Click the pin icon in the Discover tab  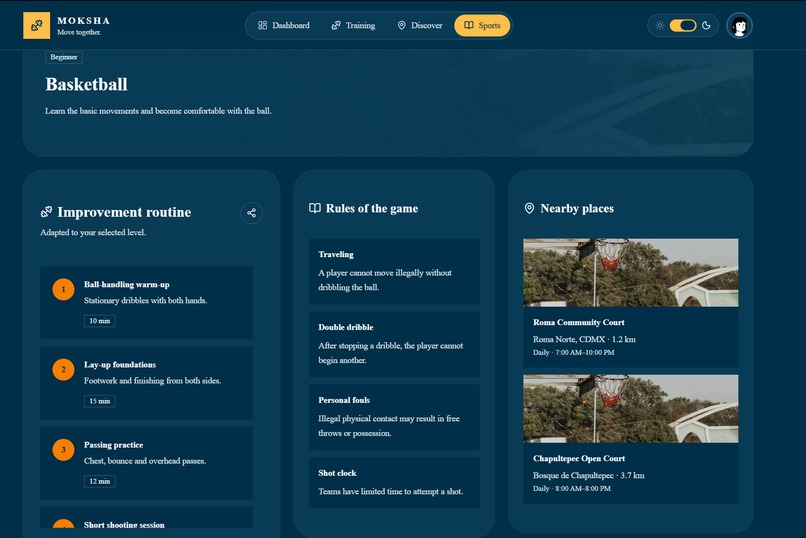pyautogui.click(x=401, y=25)
